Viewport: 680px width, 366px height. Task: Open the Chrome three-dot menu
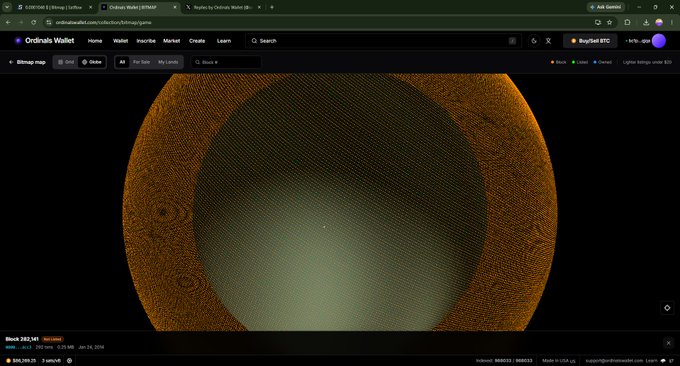(x=672, y=22)
